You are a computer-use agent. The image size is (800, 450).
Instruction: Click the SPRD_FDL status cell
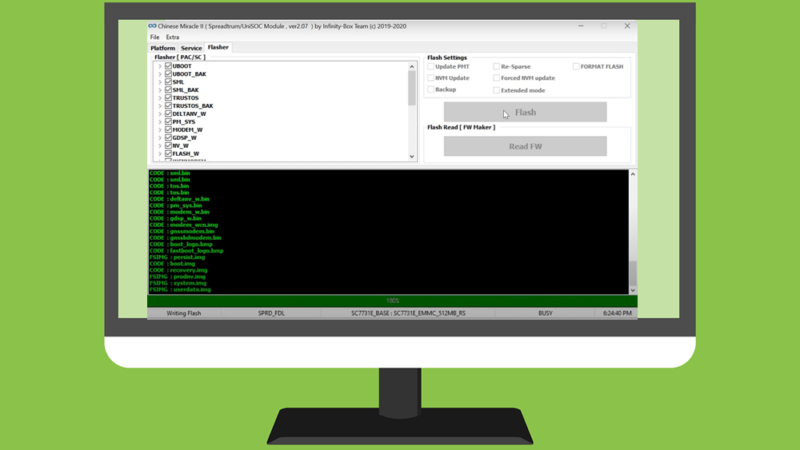point(271,313)
